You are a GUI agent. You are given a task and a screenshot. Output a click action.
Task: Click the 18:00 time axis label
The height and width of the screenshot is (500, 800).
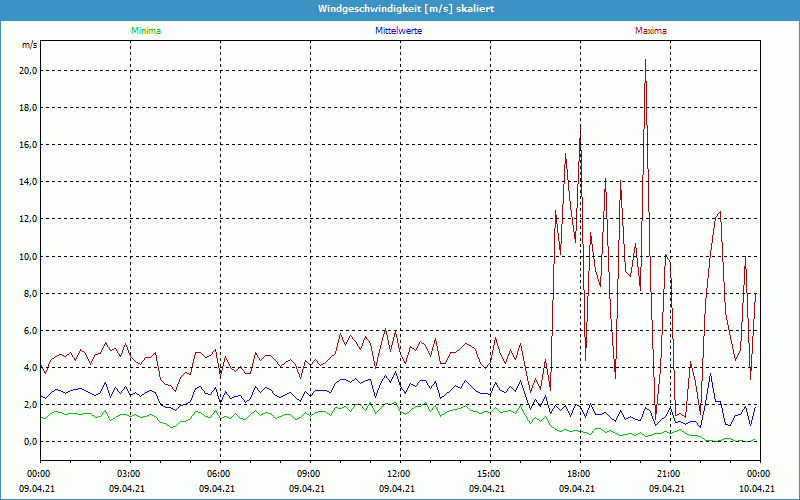[579, 473]
